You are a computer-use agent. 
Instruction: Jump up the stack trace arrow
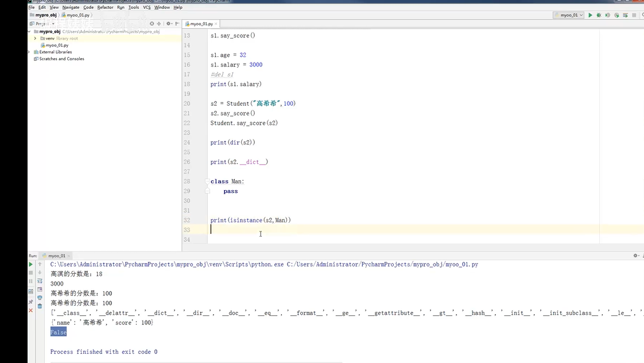40,264
